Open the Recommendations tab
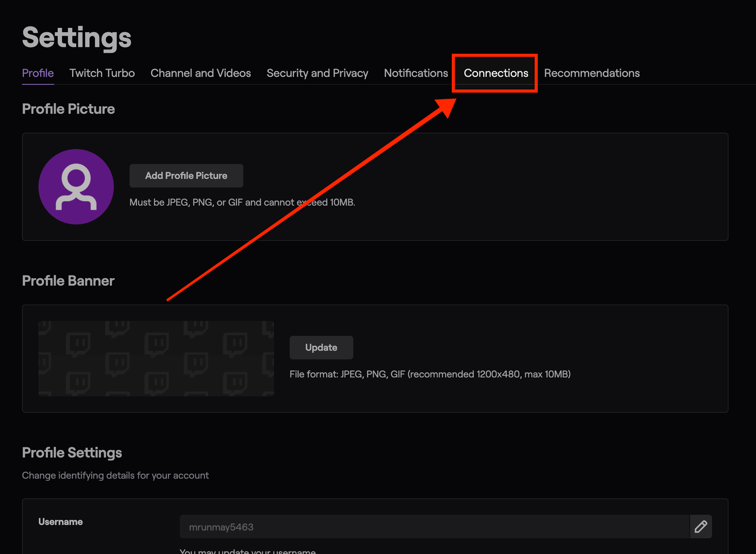Image resolution: width=756 pixels, height=554 pixels. coord(592,73)
